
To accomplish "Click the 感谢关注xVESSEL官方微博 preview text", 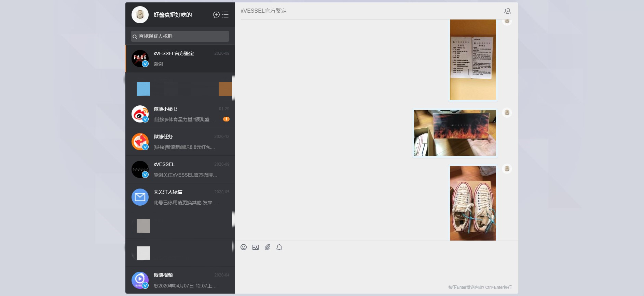I will click(x=185, y=175).
